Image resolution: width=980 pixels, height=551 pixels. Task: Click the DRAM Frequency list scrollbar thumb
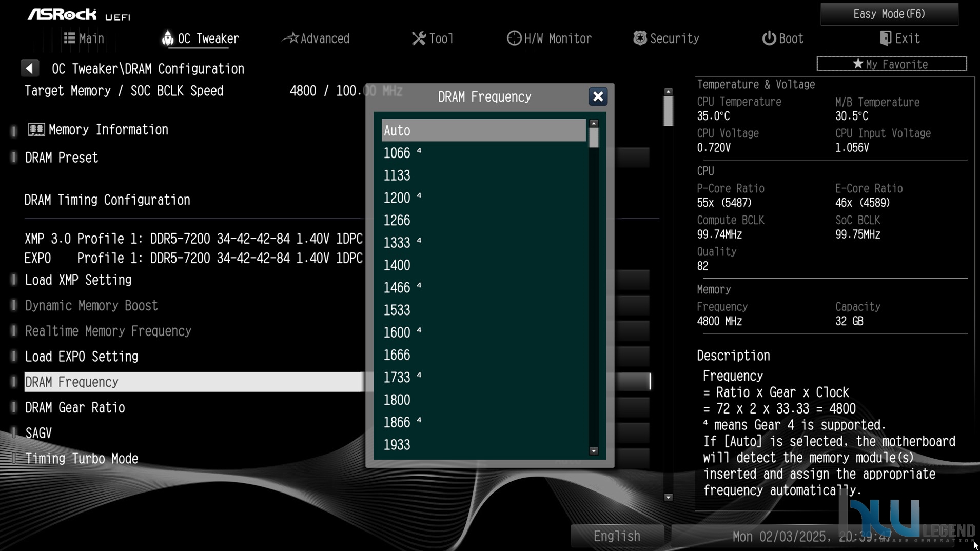tap(594, 137)
